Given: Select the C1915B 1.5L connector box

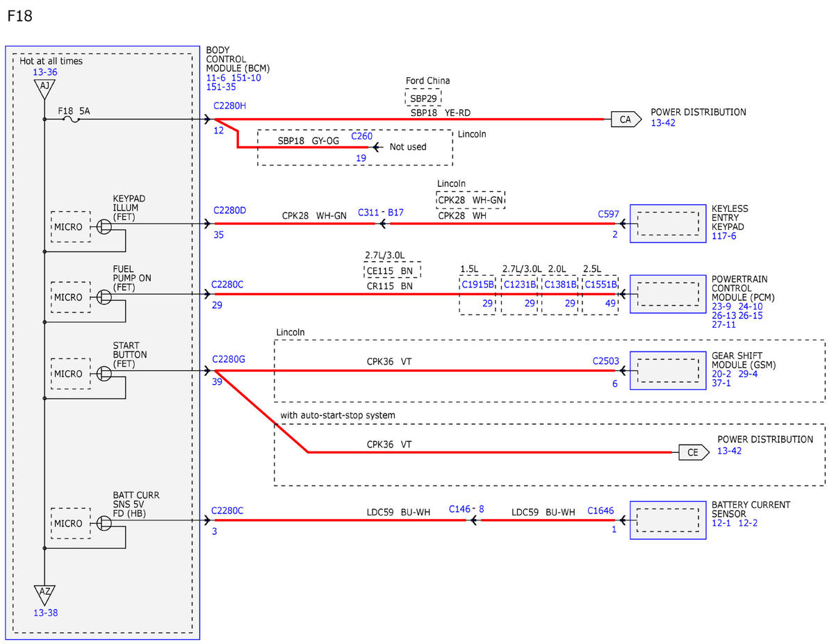Looking at the screenshot, I should pos(477,295).
